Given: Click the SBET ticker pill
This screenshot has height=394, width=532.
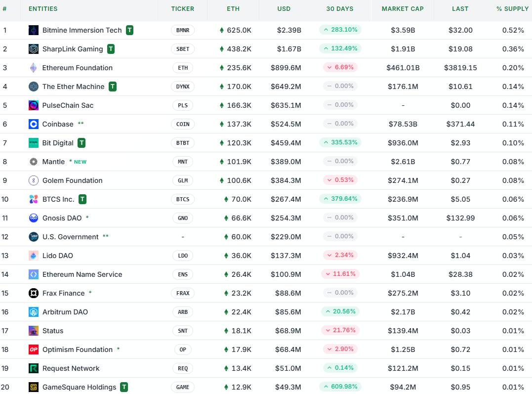Looking at the screenshot, I should pyautogui.click(x=183, y=49).
